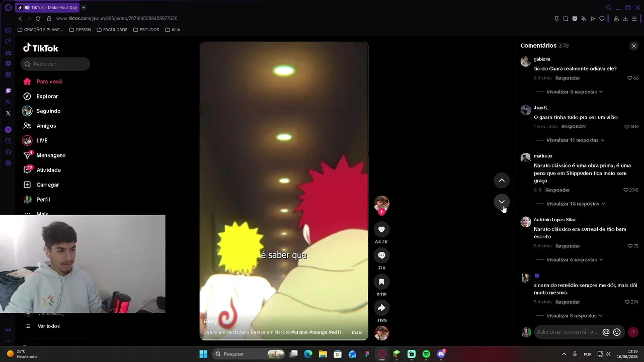Open Twitch panel in Opera sidebar
This screenshot has height=362, width=644.
[8, 91]
